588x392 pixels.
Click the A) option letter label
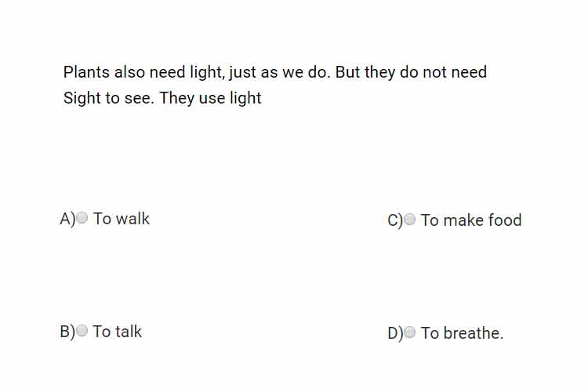tap(68, 219)
